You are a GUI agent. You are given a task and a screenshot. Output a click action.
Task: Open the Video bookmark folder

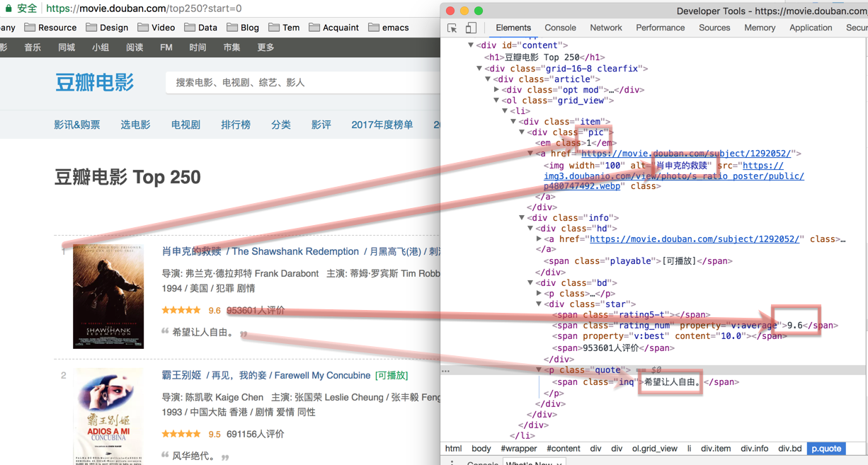[156, 28]
